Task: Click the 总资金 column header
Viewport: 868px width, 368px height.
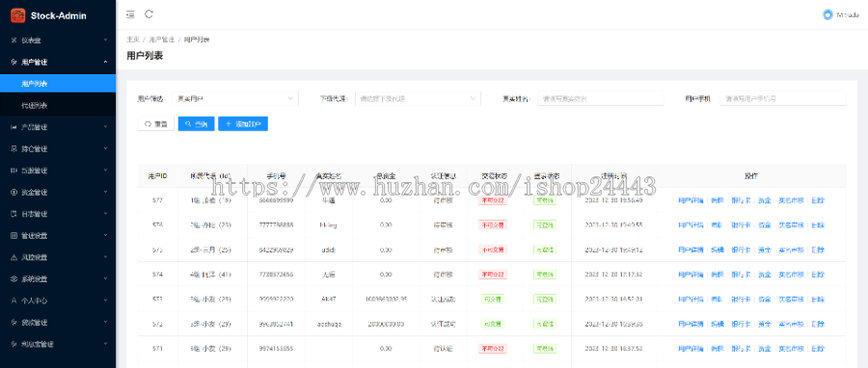Action: [x=385, y=175]
